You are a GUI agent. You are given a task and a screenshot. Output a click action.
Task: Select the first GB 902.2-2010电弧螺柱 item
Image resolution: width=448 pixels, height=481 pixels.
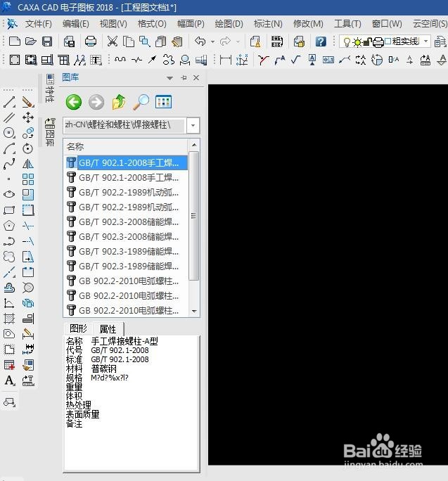[126, 281]
